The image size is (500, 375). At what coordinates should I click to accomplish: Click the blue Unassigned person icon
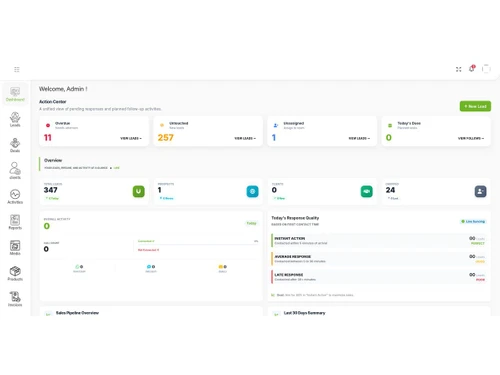point(276,125)
